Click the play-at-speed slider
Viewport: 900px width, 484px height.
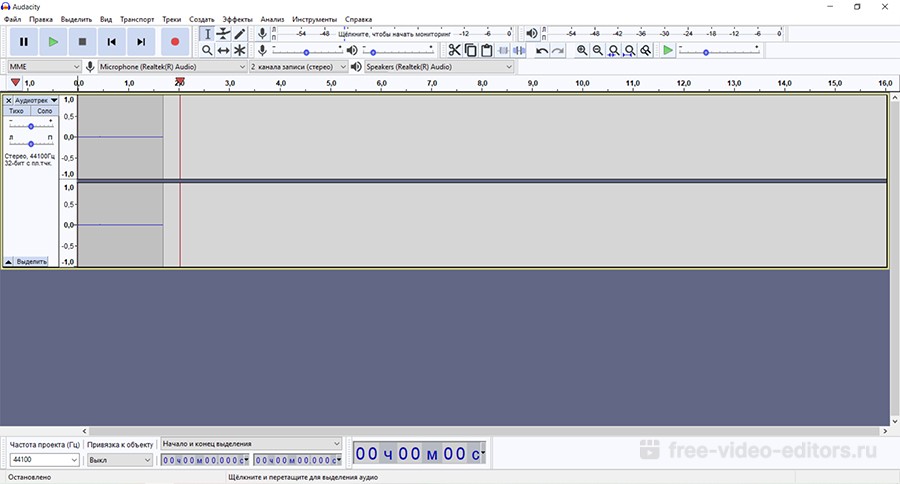(x=719, y=51)
